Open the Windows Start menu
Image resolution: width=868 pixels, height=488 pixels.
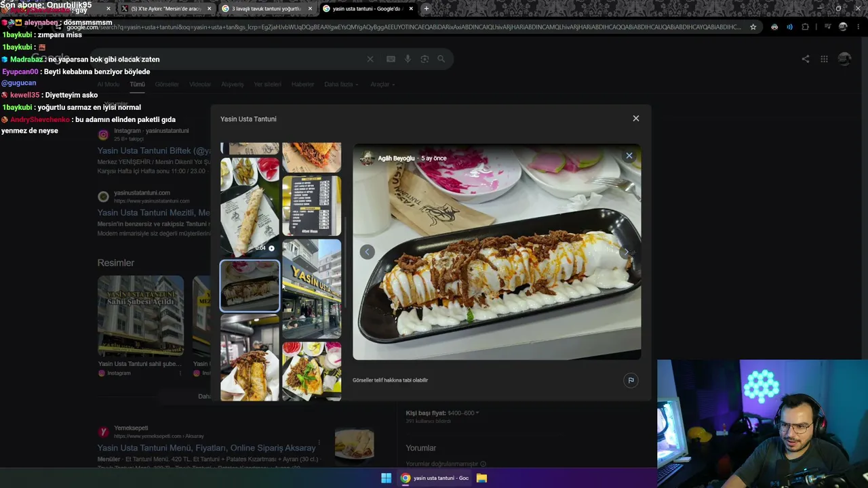click(386, 478)
